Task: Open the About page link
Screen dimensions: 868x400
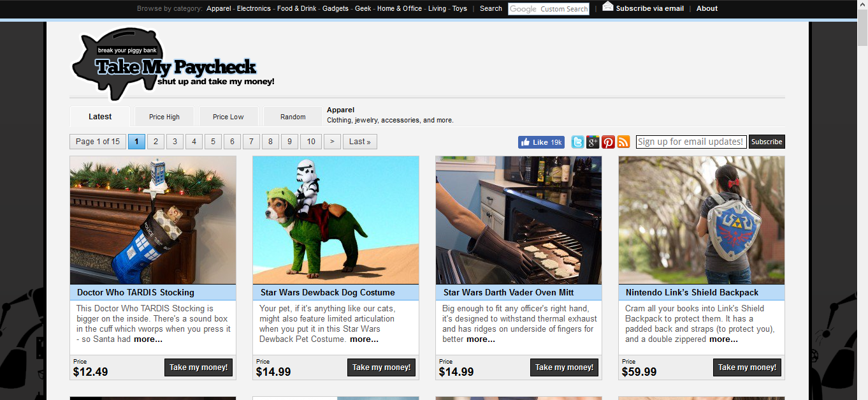Action: (x=707, y=9)
